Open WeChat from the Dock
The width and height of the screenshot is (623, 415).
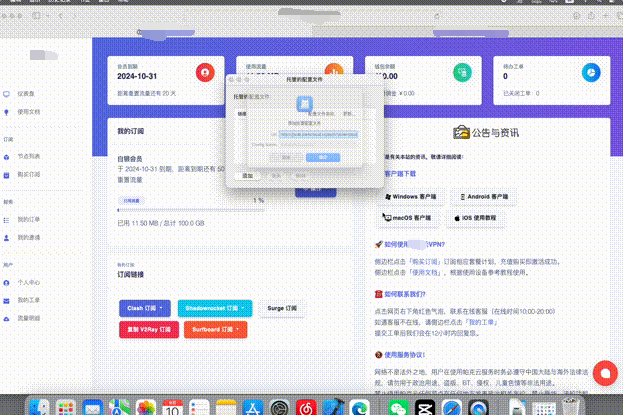(398, 407)
